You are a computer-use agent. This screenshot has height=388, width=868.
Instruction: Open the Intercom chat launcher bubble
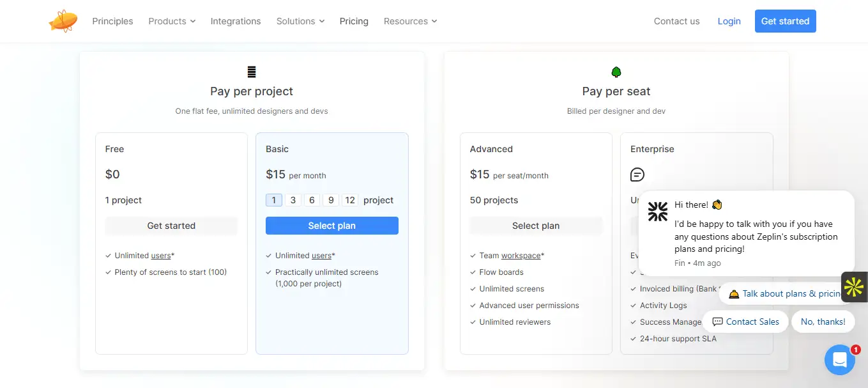tap(839, 360)
